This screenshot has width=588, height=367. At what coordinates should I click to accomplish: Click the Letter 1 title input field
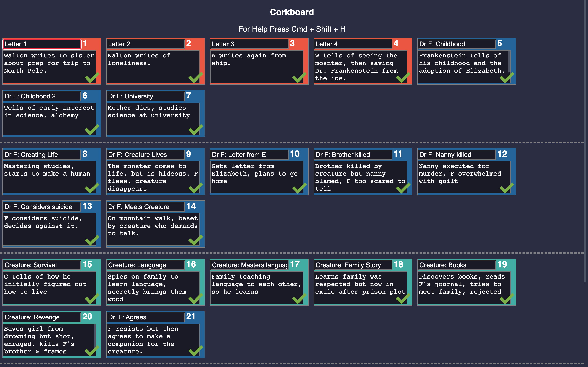42,44
